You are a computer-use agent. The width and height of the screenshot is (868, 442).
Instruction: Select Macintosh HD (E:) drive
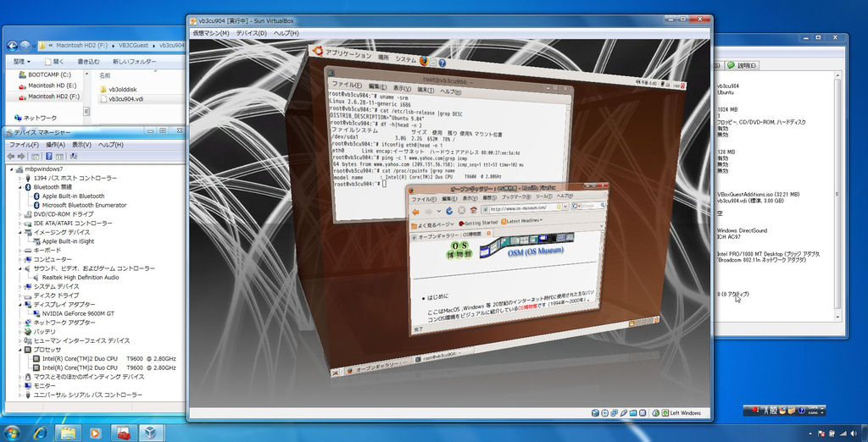(47, 86)
